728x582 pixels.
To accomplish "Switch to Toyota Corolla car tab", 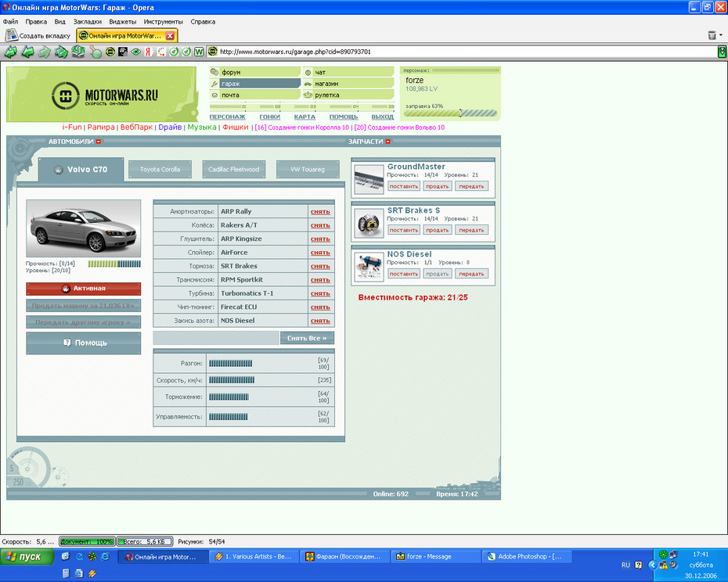I will [160, 170].
